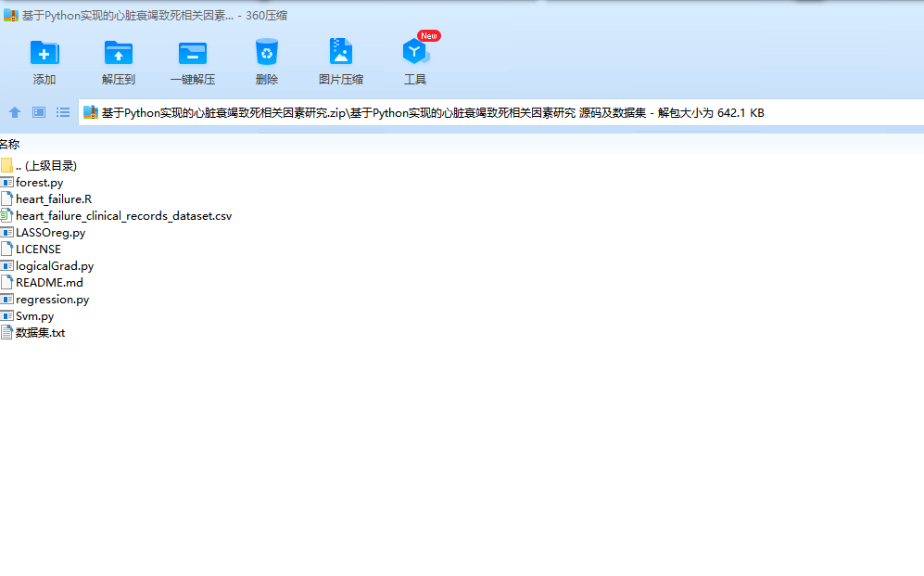Click the green CSV icon of the dataset file
Screen dimensions: 924x576
pos(6,216)
